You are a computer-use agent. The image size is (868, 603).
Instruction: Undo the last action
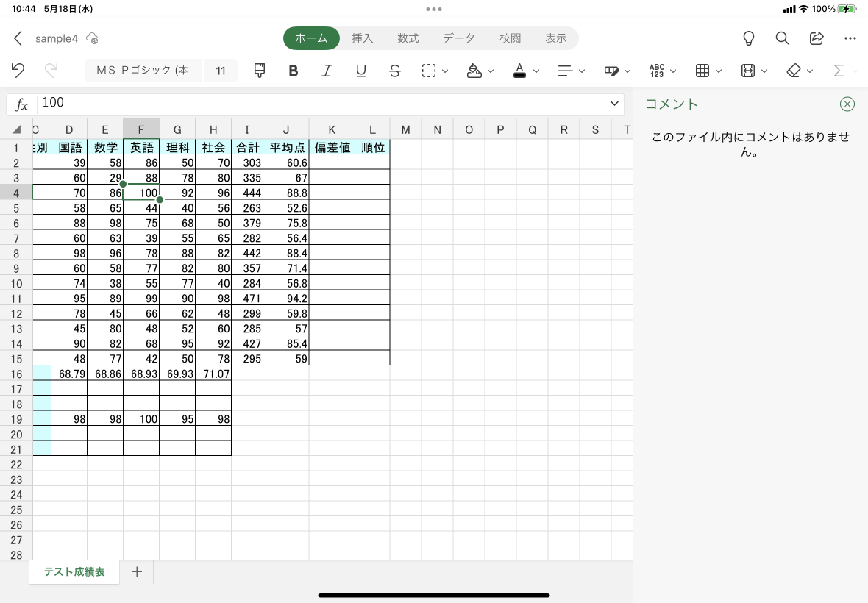(x=18, y=71)
